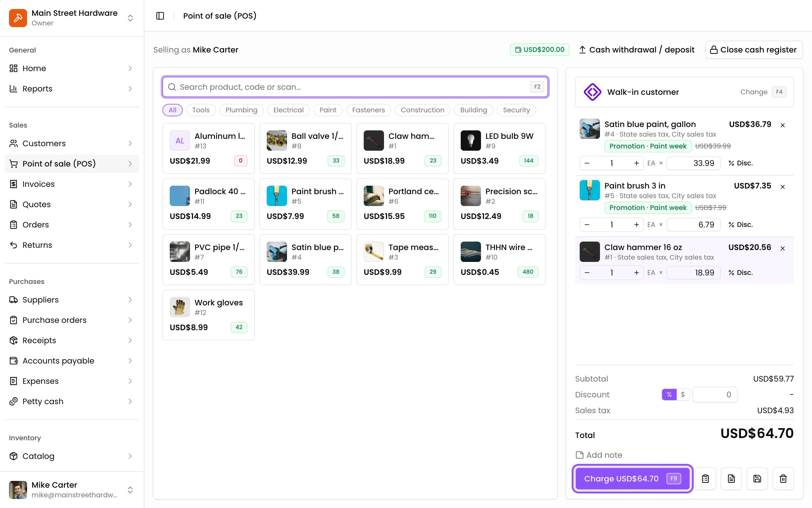Image resolution: width=812 pixels, height=508 pixels.
Task: Click Mike Carter's avatar photo
Action: point(18,490)
